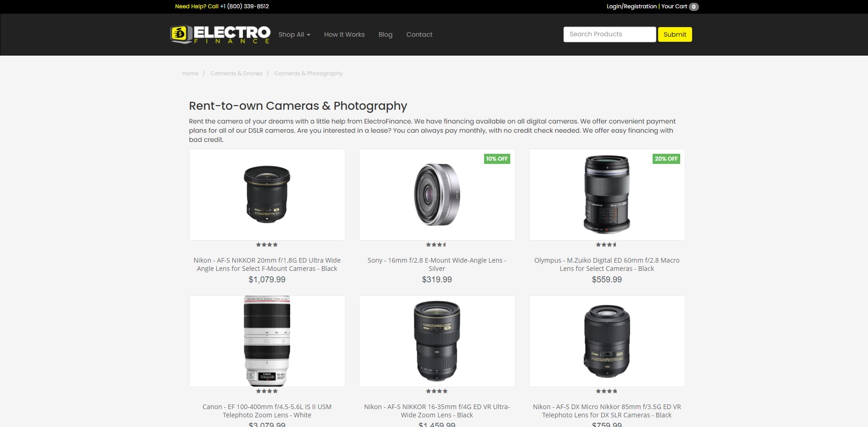Open Nikon AF-S NIKKOR 16-35mm title
Image resolution: width=868 pixels, height=427 pixels.
(437, 411)
